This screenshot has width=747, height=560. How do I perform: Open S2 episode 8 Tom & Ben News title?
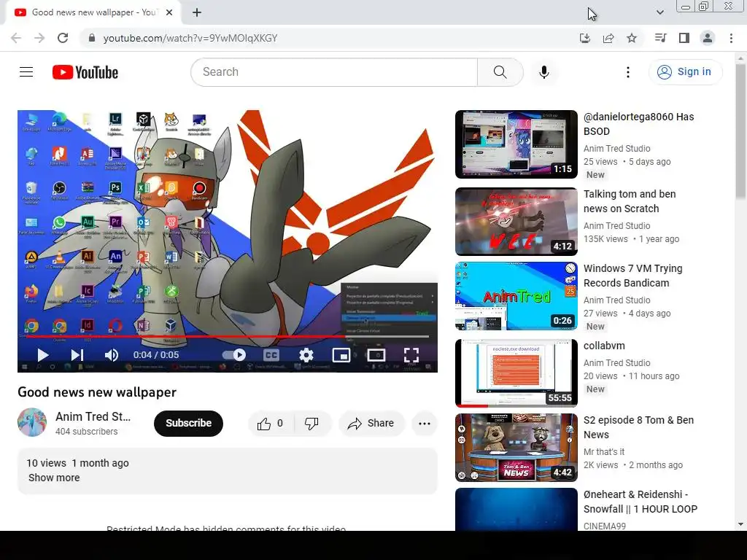[638, 427]
